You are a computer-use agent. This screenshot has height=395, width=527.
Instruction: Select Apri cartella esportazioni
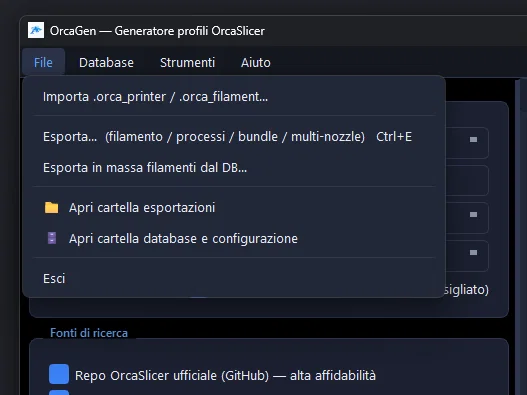[234, 208]
